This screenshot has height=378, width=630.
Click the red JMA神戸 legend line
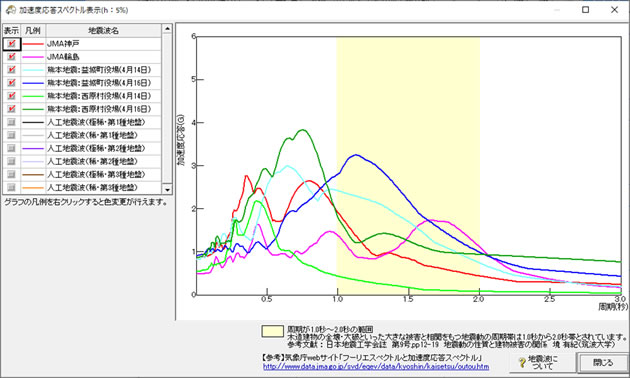(x=33, y=43)
